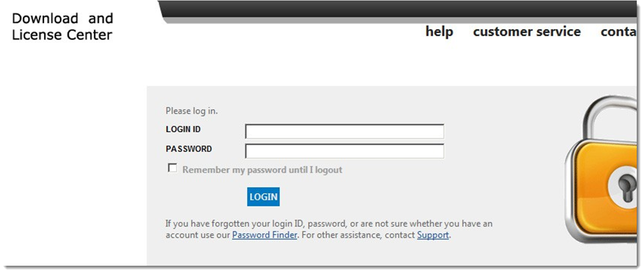Click the PASSWORD field label
The height and width of the screenshot is (273, 644).
[x=189, y=149]
